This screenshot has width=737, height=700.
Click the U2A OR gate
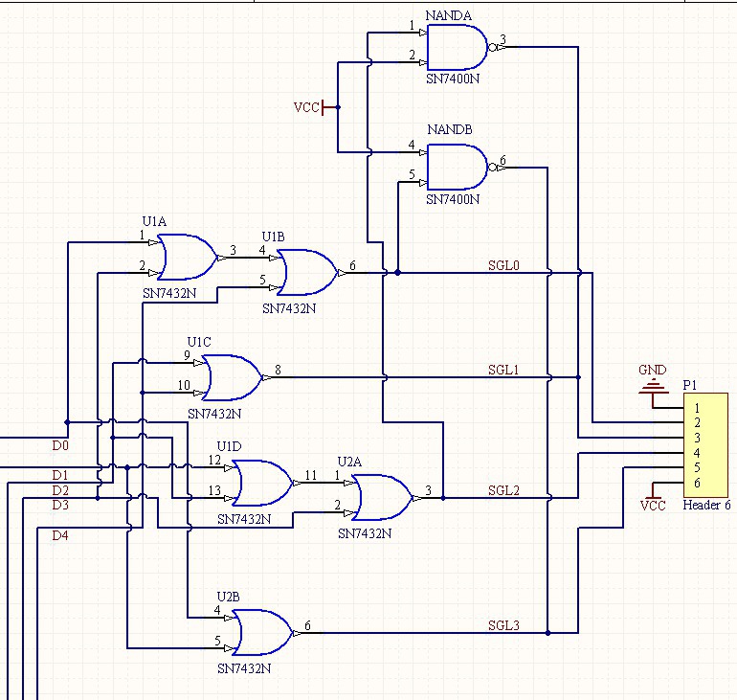coord(383,497)
